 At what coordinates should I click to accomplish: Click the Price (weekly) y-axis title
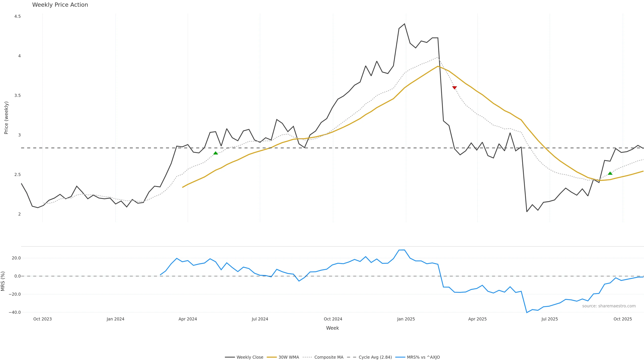(x=6, y=118)
